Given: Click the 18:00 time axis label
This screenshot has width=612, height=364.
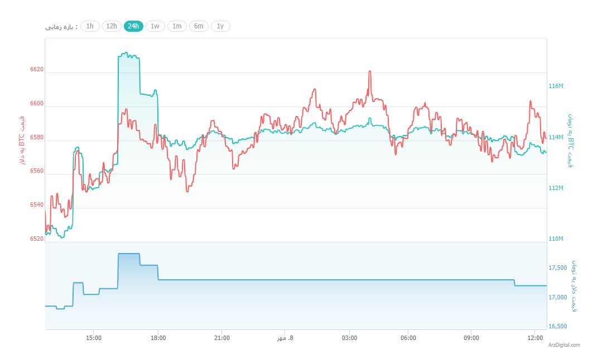Looking at the screenshot, I should pos(158,338).
